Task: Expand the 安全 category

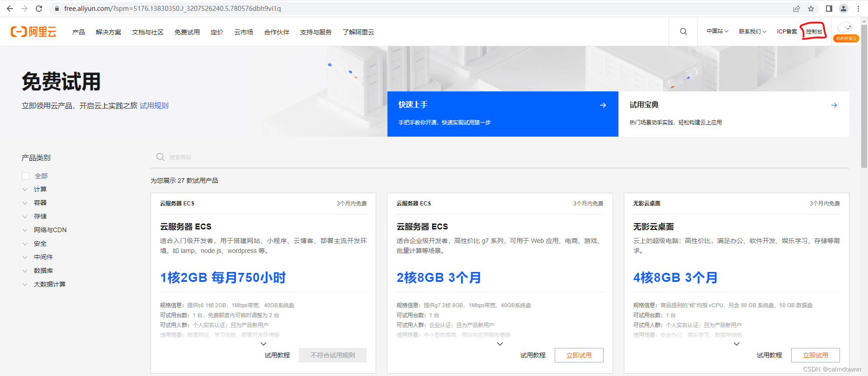Action: [x=25, y=244]
